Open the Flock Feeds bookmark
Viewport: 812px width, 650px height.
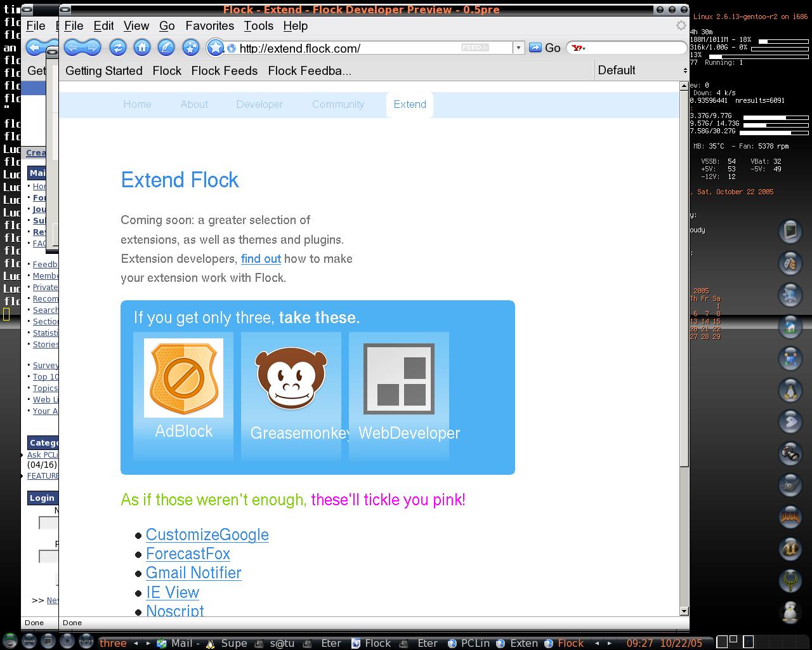click(225, 70)
